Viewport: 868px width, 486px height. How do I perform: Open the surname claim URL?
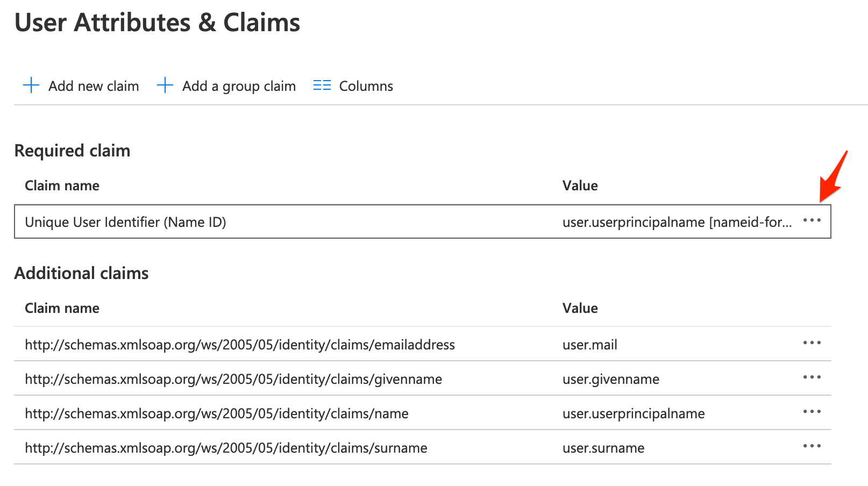click(226, 448)
